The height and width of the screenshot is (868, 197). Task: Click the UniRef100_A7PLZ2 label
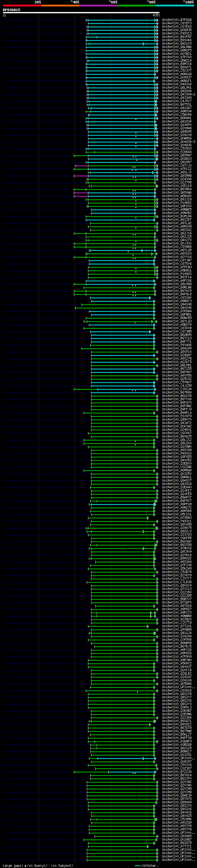[177, 169]
